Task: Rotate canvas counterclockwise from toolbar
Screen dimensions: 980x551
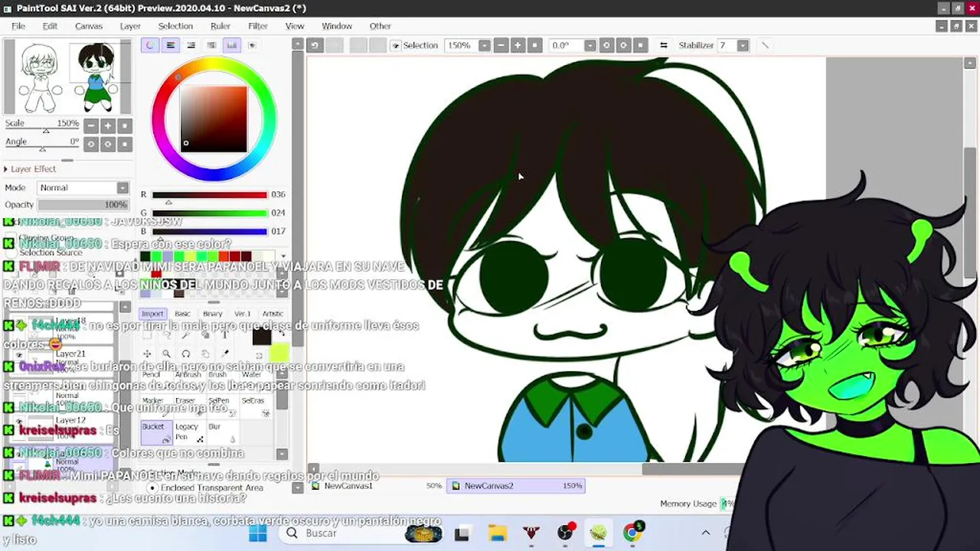Action: pyautogui.click(x=606, y=45)
